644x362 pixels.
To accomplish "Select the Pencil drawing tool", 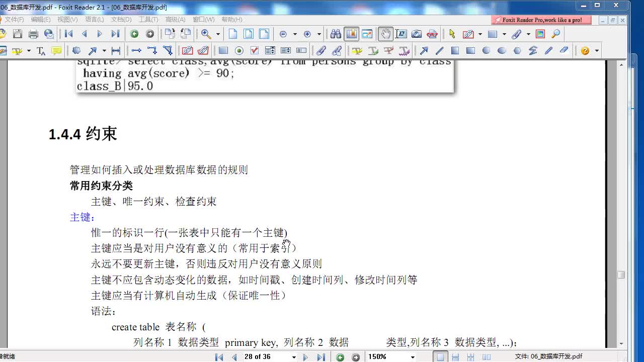I will (548, 51).
